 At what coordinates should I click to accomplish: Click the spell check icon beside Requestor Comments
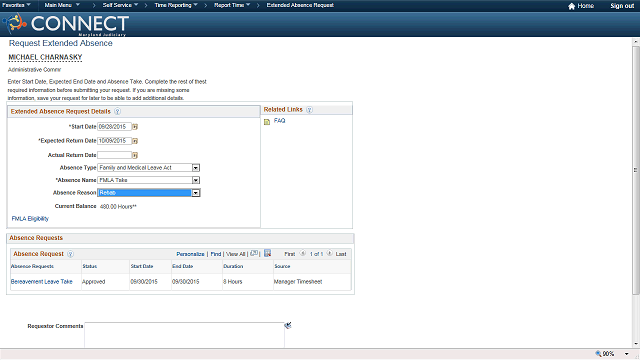click(288, 325)
